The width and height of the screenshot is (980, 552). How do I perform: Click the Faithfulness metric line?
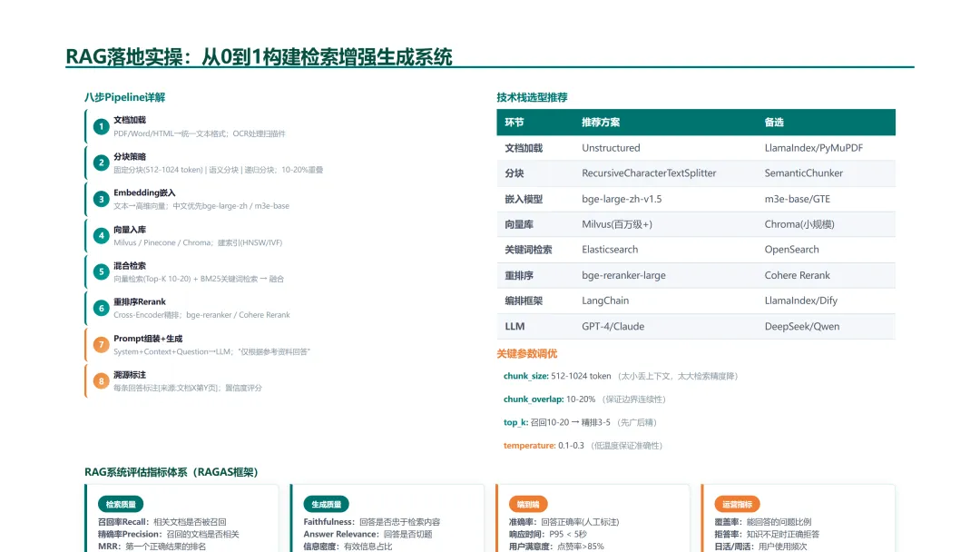(x=372, y=522)
